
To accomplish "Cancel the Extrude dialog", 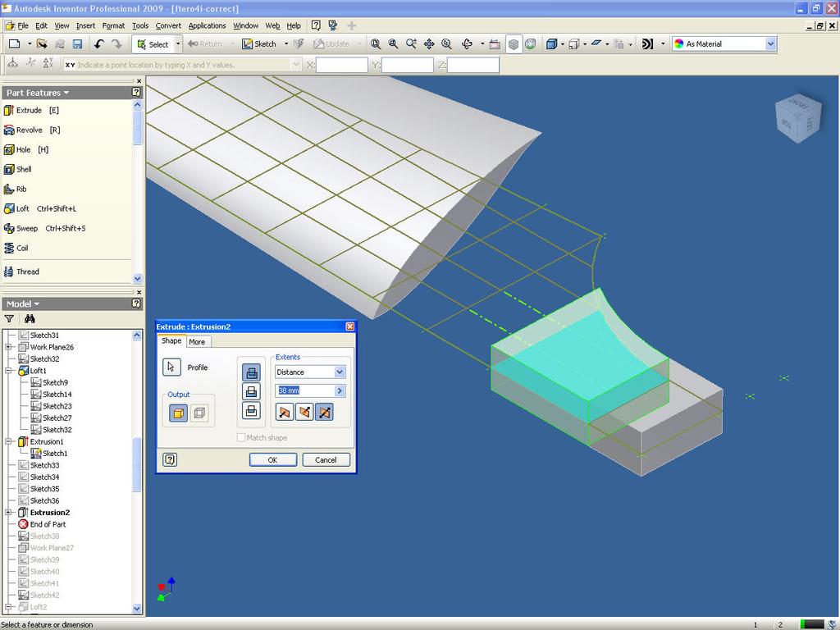I will 326,459.
